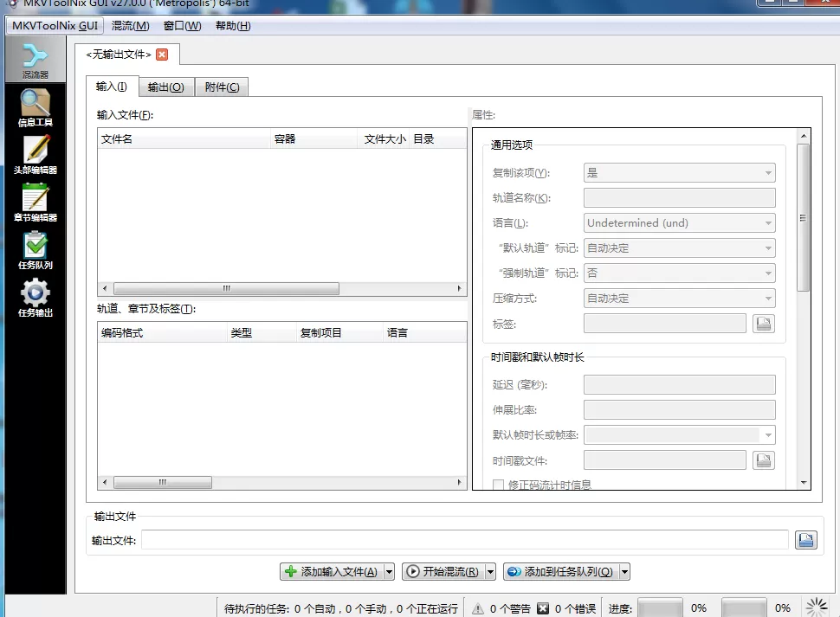This screenshot has height=617, width=840.
Task: Open the 信息工具 info tool
Action: coord(35,106)
